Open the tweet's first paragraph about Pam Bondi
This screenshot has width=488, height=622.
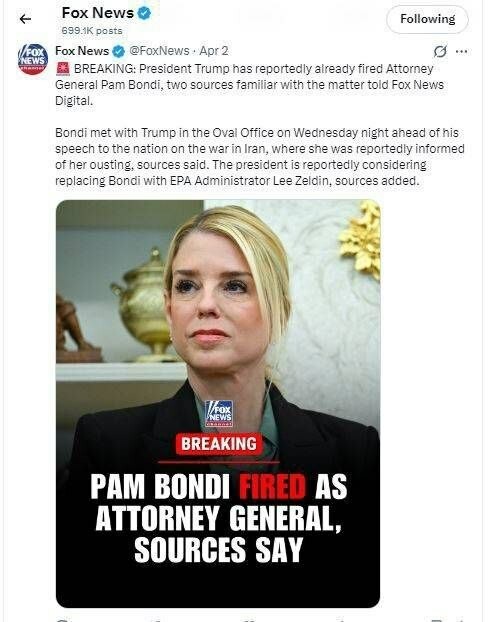click(250, 84)
